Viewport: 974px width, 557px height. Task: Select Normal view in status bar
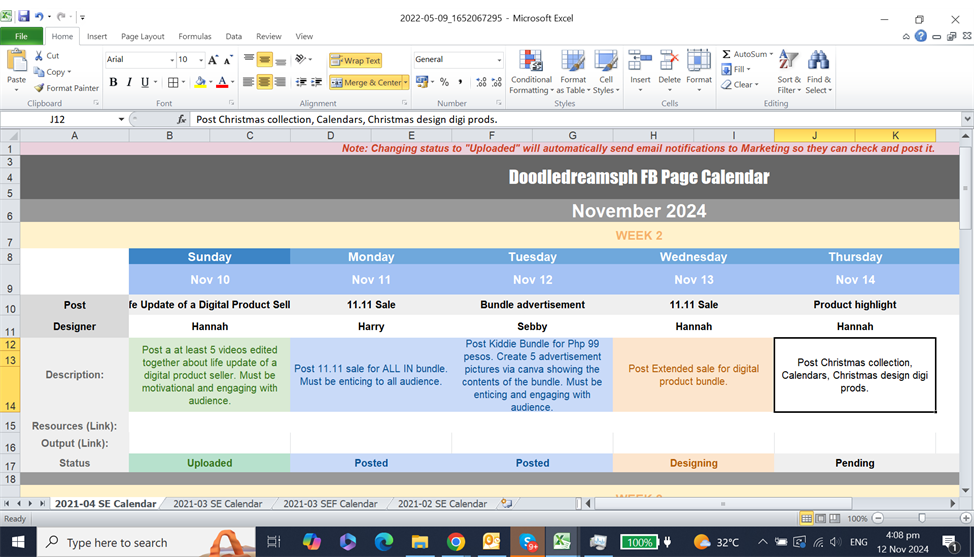(x=806, y=518)
